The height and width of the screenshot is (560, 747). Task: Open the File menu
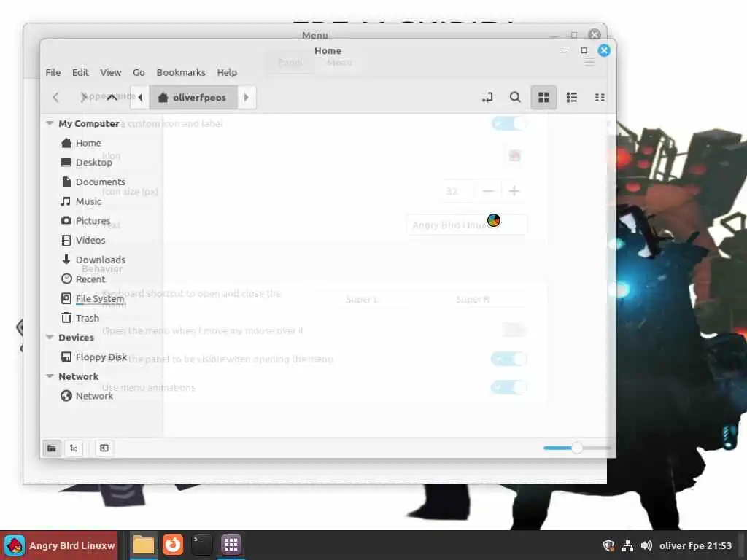click(53, 72)
